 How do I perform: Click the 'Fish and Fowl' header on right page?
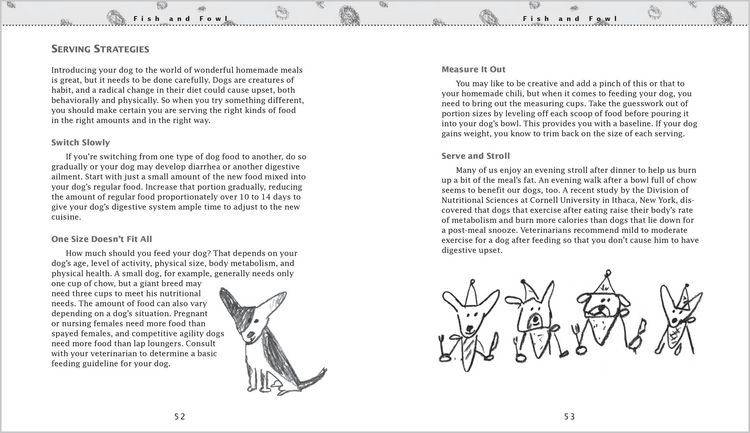pos(570,19)
